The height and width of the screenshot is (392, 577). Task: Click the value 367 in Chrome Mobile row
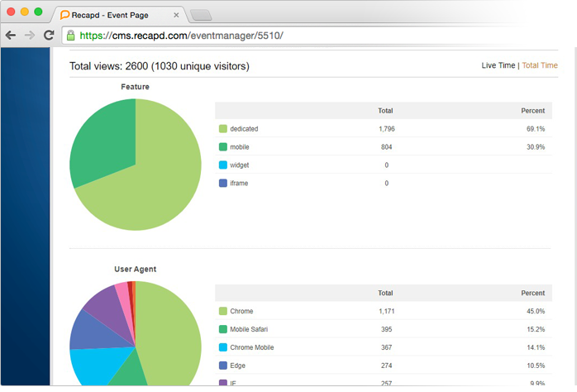click(x=386, y=347)
